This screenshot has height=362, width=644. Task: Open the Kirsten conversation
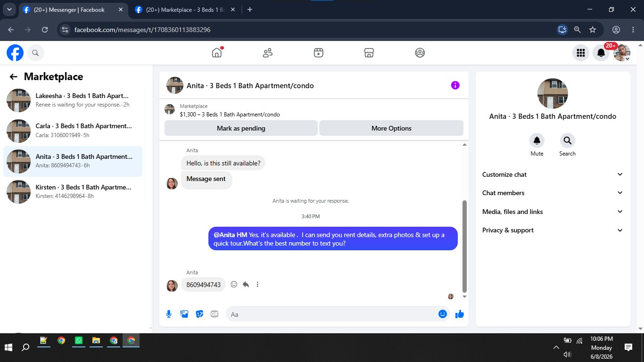click(73, 191)
